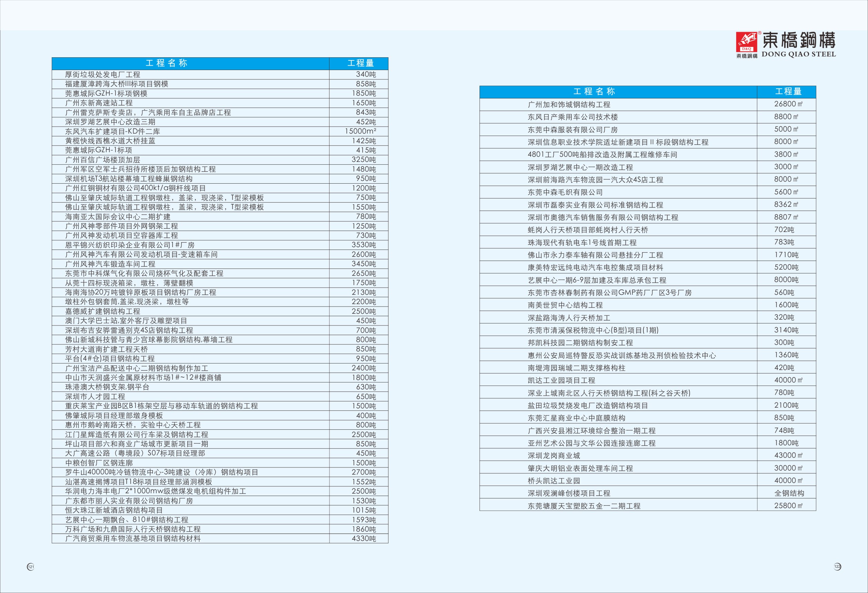Select the 深圳市人才园工程 row
The image size is (868, 593).
(x=95, y=397)
